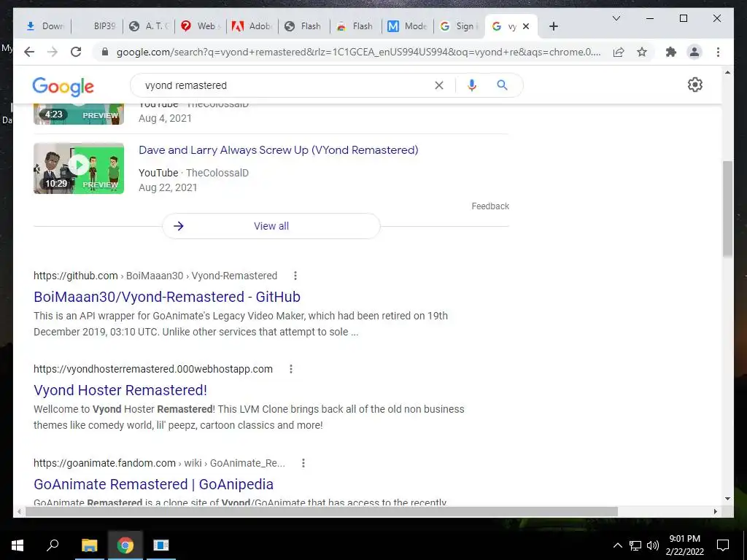Close the active vyond search tab

(526, 26)
